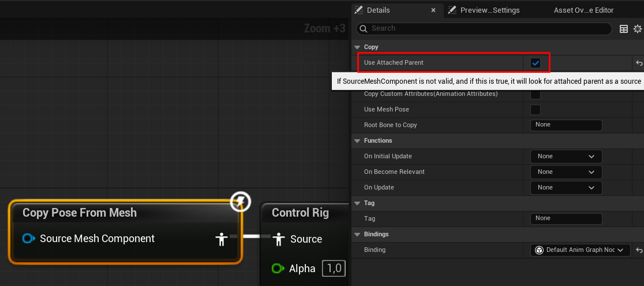The height and width of the screenshot is (286, 644).
Task: Open the property matrix grid icon
Action: point(623,29)
